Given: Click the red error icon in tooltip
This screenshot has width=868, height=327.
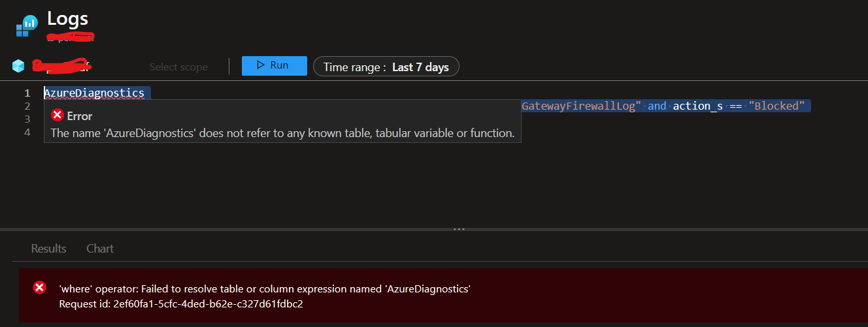Looking at the screenshot, I should tap(58, 116).
